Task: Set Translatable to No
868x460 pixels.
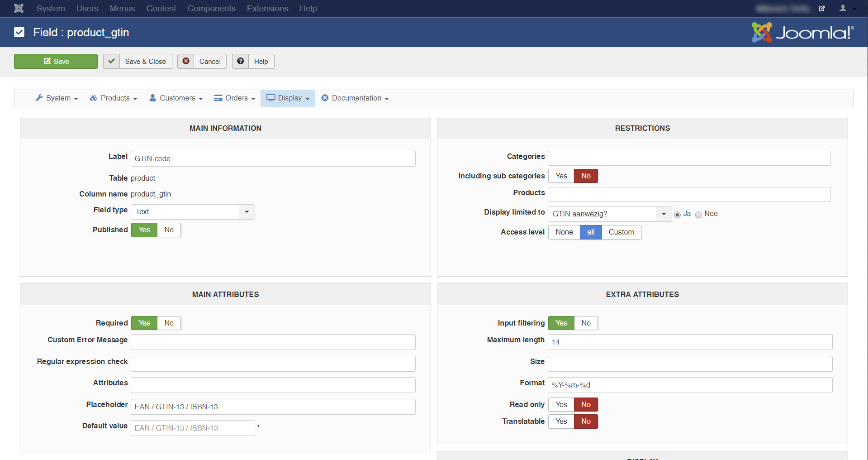Action: [x=586, y=422]
